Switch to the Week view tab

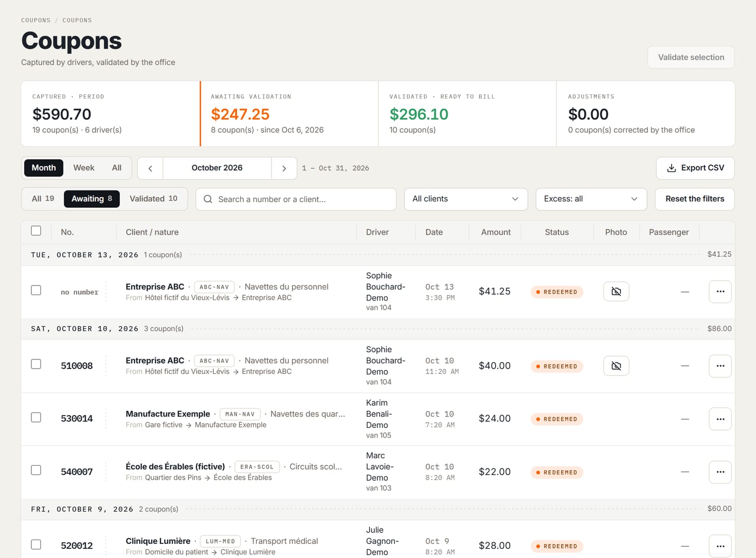click(x=84, y=168)
